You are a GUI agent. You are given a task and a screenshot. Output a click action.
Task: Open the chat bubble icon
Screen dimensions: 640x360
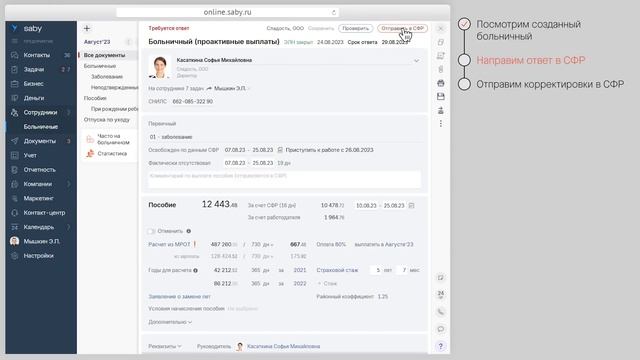click(440, 329)
